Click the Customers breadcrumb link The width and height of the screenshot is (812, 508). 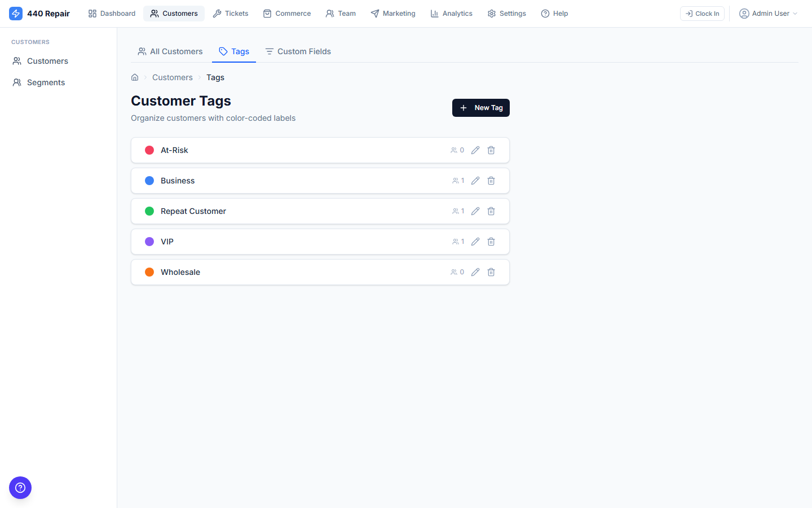172,77
